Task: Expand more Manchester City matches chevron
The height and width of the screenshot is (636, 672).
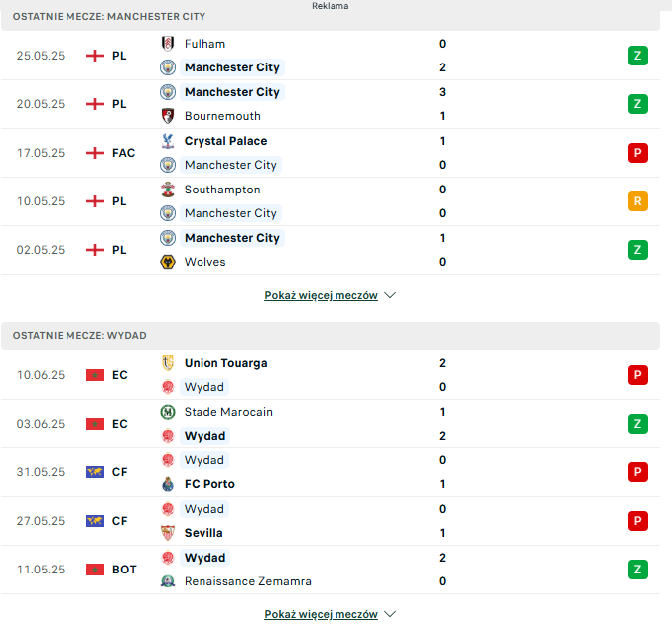Action: [x=390, y=295]
